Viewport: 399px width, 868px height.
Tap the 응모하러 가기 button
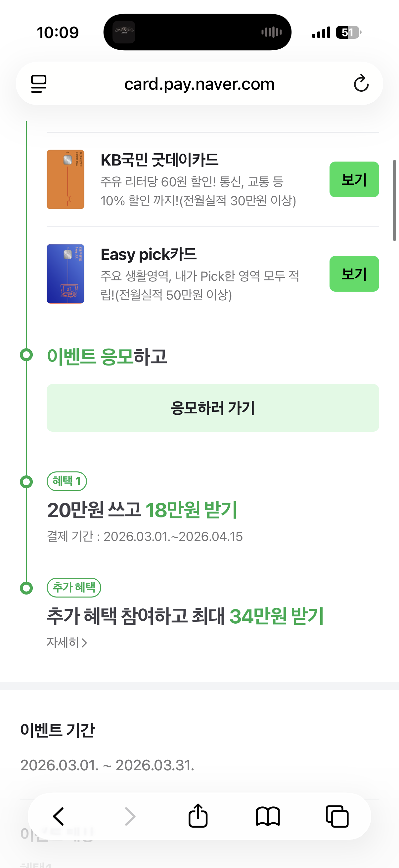[x=213, y=408]
